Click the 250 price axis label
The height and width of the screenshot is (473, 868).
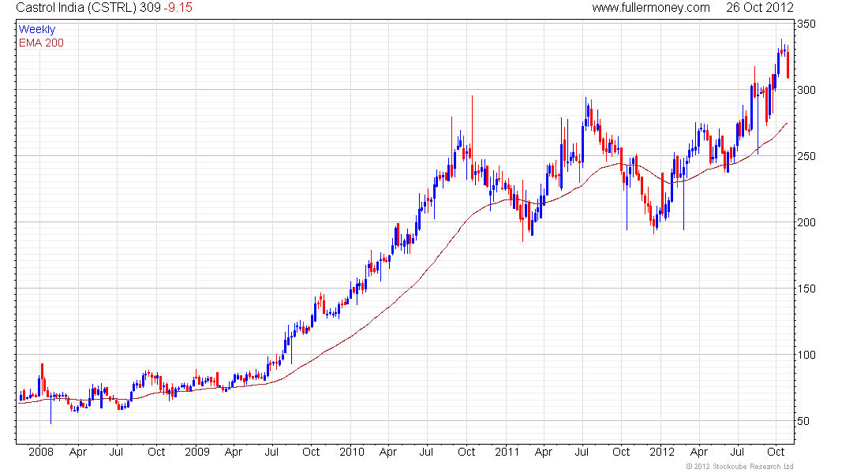[806, 156]
